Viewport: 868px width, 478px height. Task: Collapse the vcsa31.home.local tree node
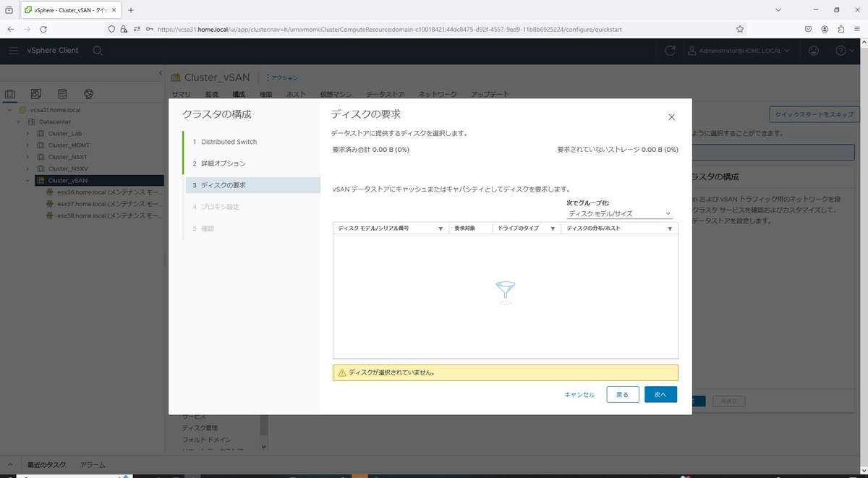coord(9,110)
